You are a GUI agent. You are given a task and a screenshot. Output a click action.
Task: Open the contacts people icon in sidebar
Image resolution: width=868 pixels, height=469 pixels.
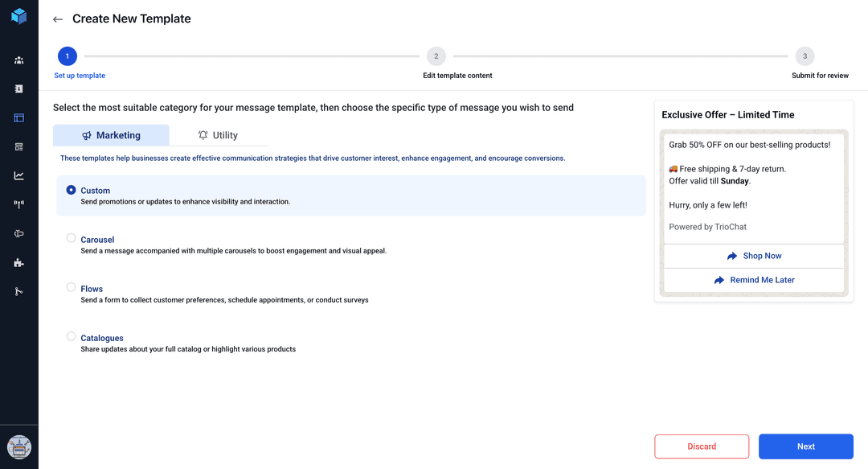tap(18, 60)
